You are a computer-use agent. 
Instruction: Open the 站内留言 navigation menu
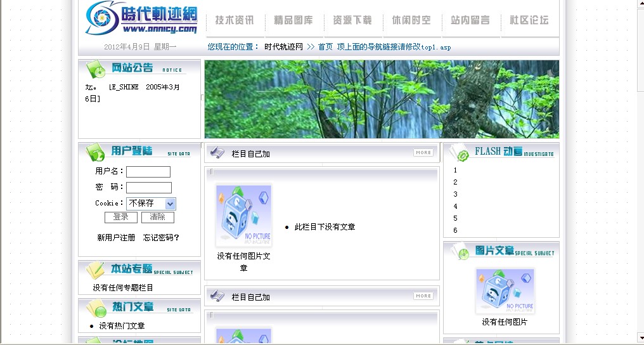[470, 20]
